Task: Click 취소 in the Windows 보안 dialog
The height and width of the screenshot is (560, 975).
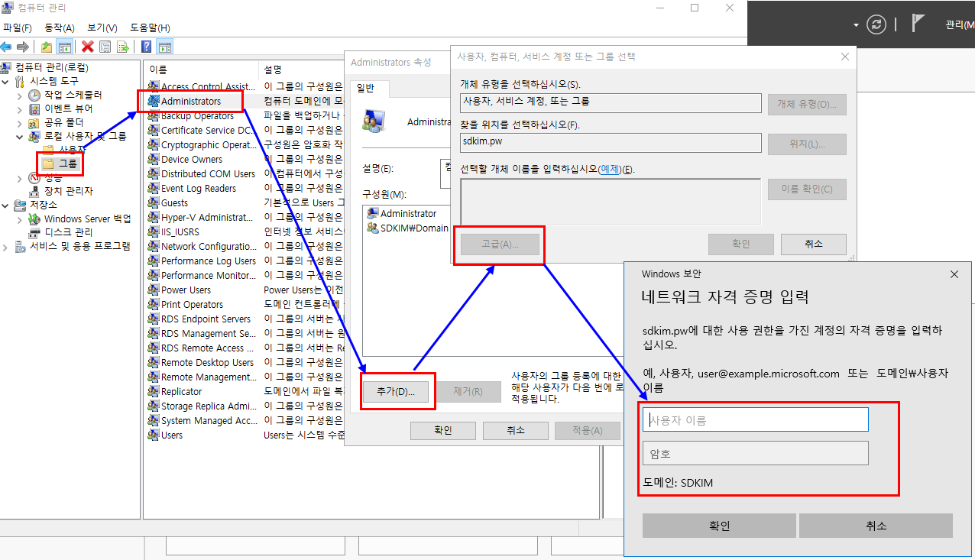Action: pos(876,526)
